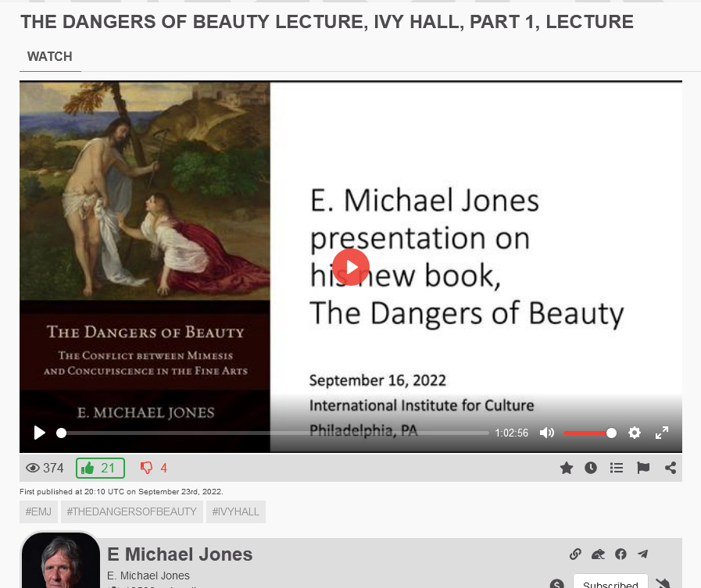Screen dimensions: 701x588
Task: Click the play icon in the player controls
Action: (x=39, y=433)
